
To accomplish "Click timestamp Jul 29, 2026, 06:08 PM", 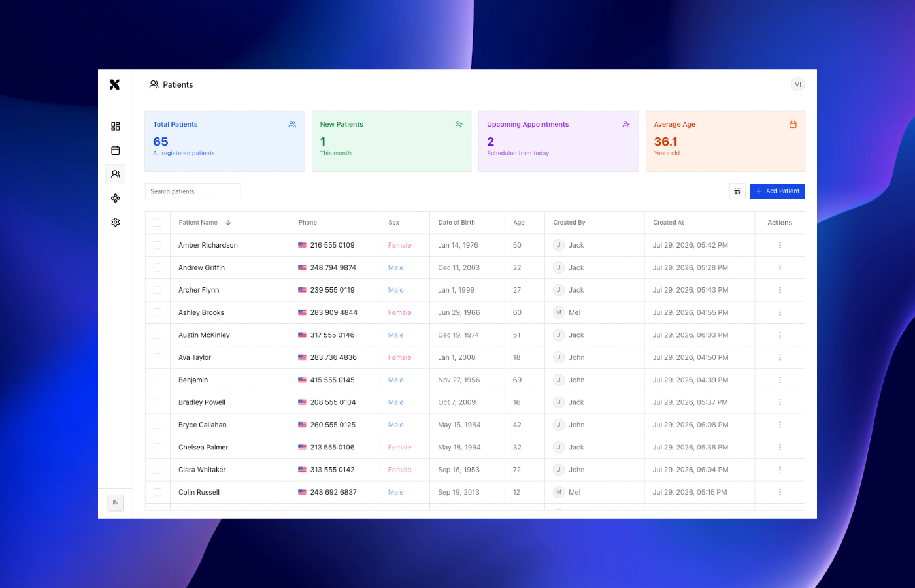I will [x=691, y=425].
